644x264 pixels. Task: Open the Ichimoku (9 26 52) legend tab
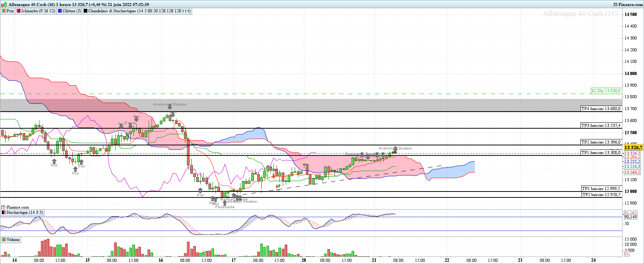point(36,11)
